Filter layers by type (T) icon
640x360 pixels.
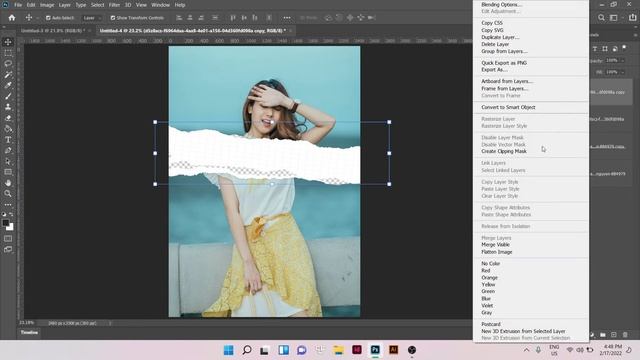click(x=595, y=49)
